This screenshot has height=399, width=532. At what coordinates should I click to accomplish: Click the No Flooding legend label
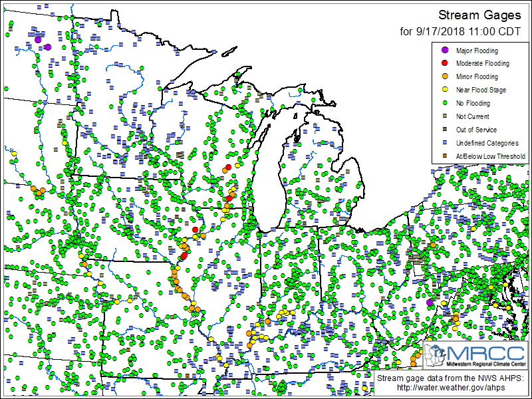tap(473, 103)
